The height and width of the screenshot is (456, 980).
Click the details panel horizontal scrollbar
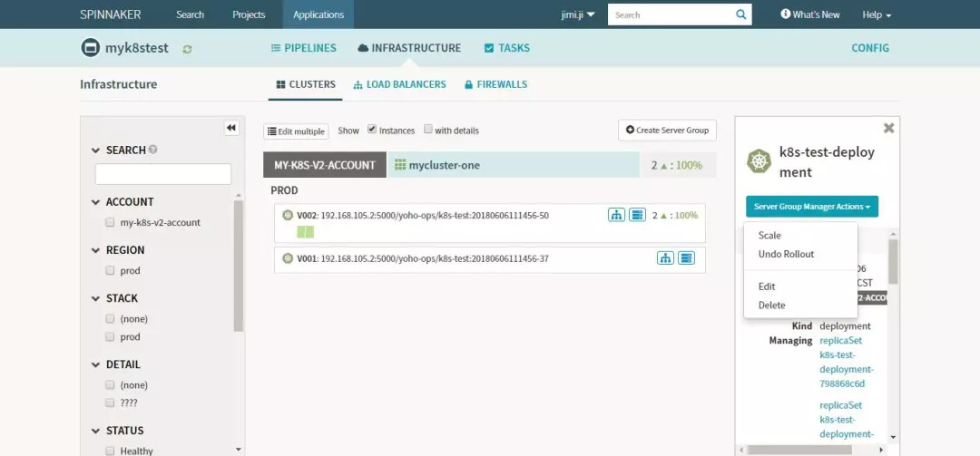point(799,450)
